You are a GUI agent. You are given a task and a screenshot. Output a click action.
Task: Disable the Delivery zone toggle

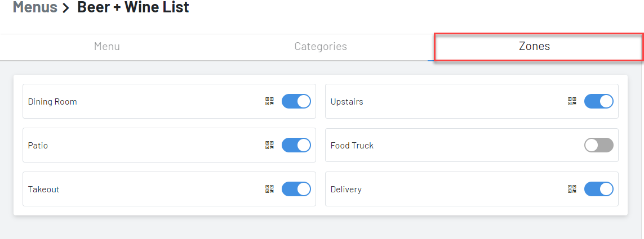tap(599, 189)
